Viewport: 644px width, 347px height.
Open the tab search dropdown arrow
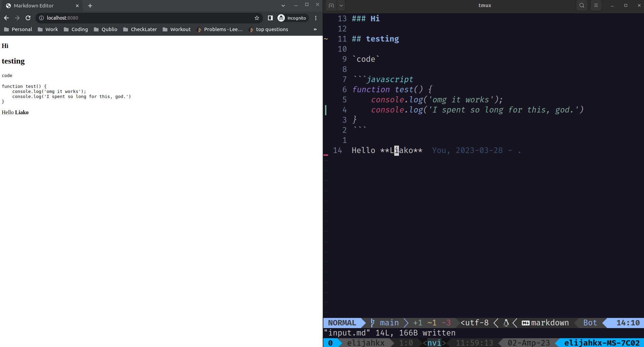pyautogui.click(x=283, y=6)
